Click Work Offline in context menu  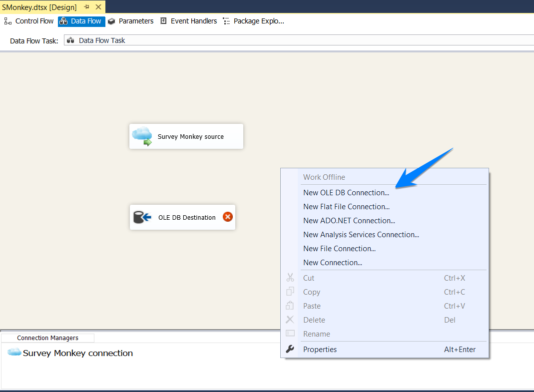(393, 177)
